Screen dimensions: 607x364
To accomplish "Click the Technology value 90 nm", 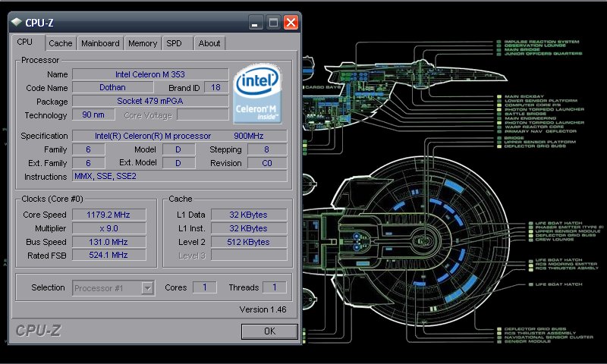I will click(x=93, y=115).
